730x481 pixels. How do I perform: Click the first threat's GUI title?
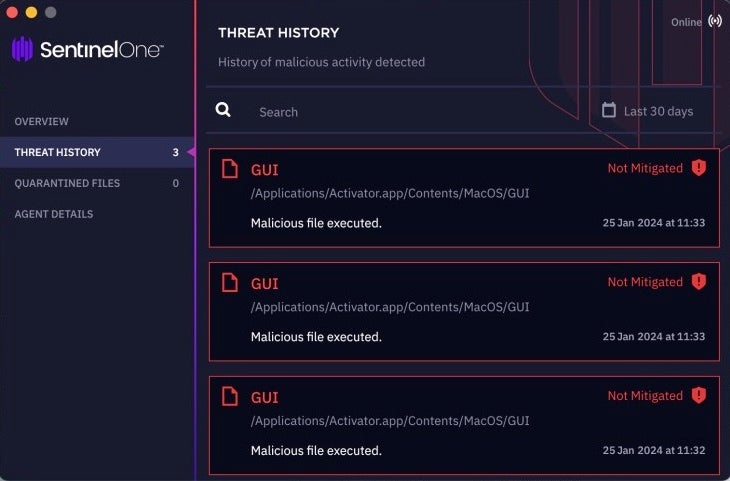(265, 170)
